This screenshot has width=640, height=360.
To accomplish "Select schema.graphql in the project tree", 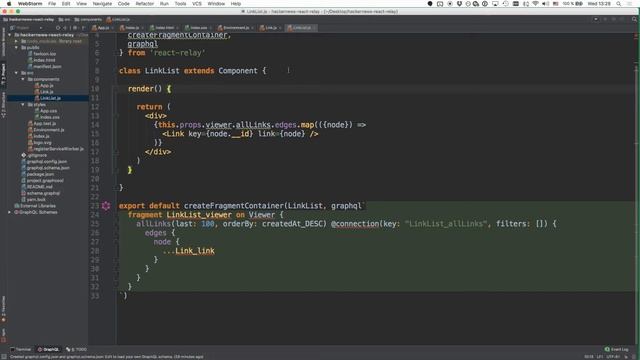I will (43, 193).
